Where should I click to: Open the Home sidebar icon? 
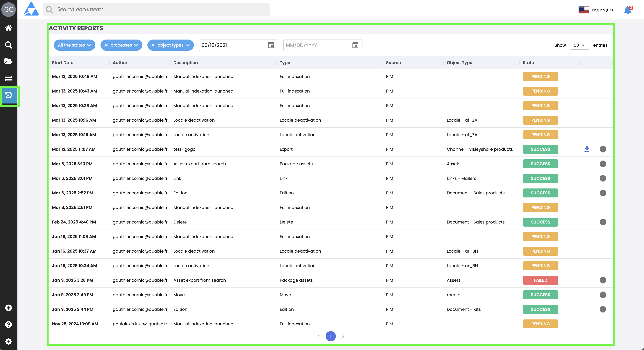point(8,28)
